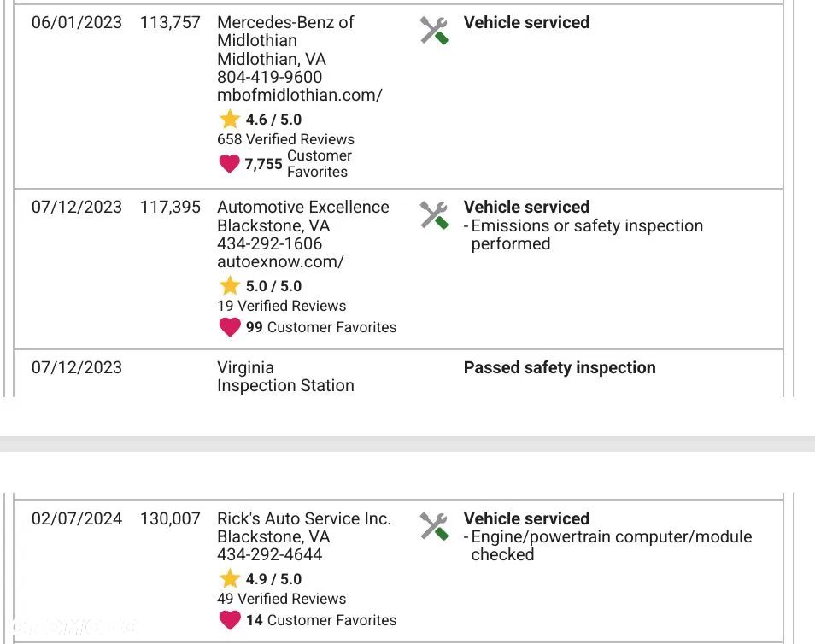Click the heart icon next to 7,755

(x=229, y=163)
